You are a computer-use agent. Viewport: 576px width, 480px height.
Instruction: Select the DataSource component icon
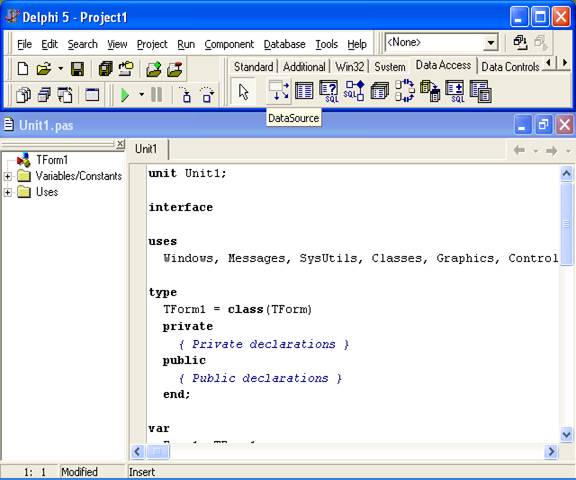pyautogui.click(x=279, y=91)
